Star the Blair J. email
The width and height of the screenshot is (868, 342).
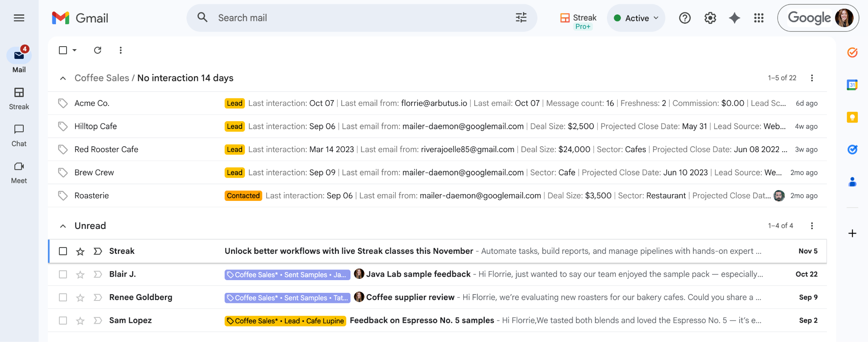tap(80, 274)
